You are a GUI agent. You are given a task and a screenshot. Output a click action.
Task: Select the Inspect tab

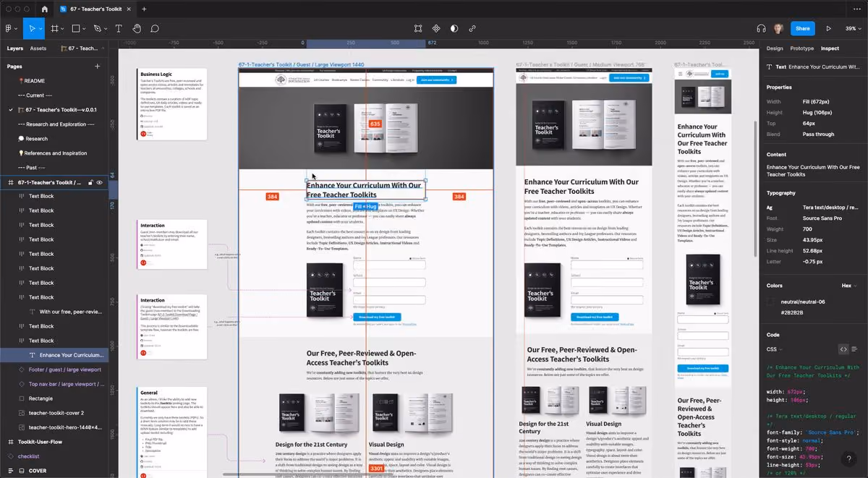pos(830,48)
